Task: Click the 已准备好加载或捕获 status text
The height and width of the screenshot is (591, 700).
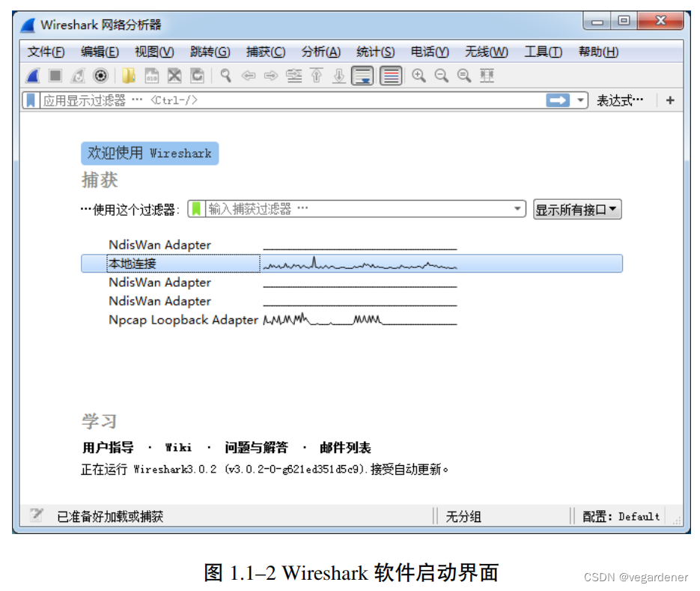Action: click(x=110, y=516)
